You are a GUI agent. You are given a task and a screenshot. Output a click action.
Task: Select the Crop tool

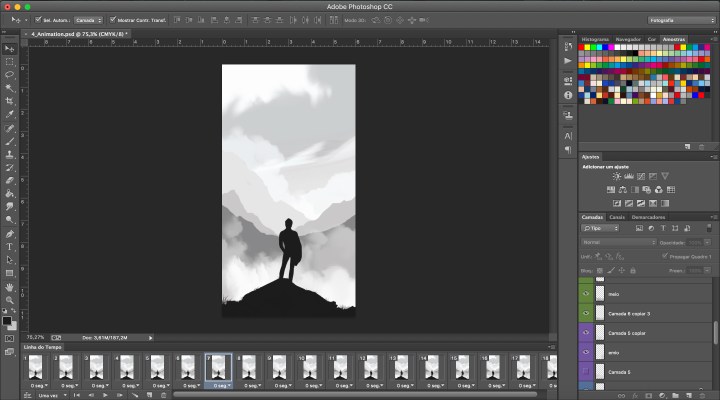coord(10,101)
